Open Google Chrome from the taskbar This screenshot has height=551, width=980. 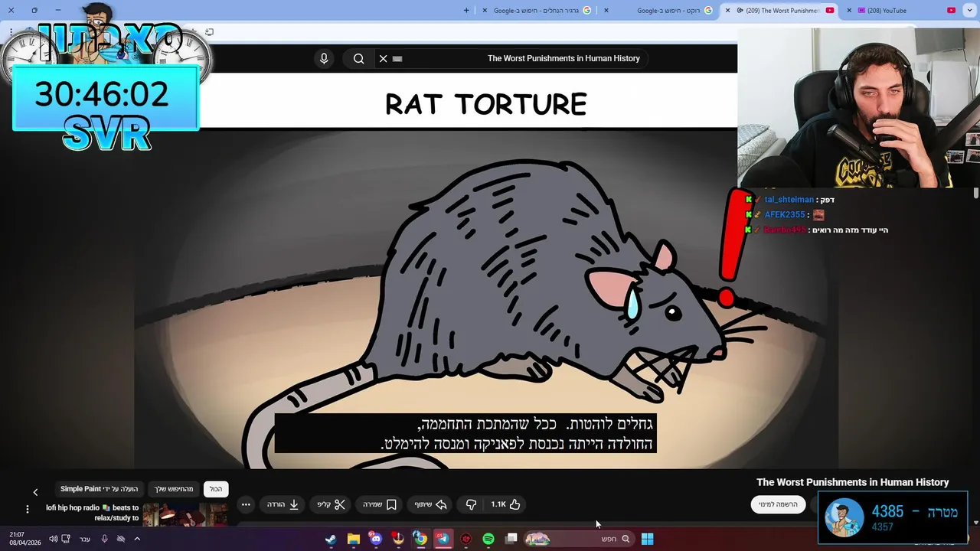pos(420,539)
